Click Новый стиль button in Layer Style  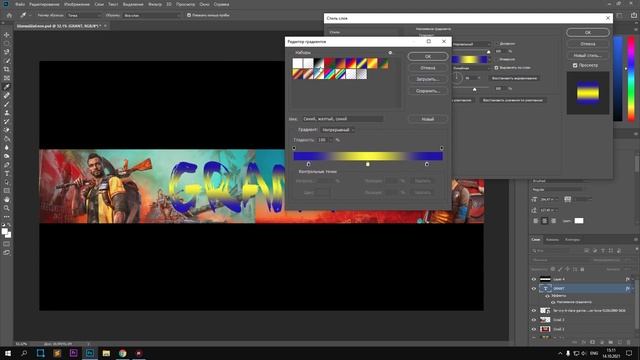coord(588,55)
